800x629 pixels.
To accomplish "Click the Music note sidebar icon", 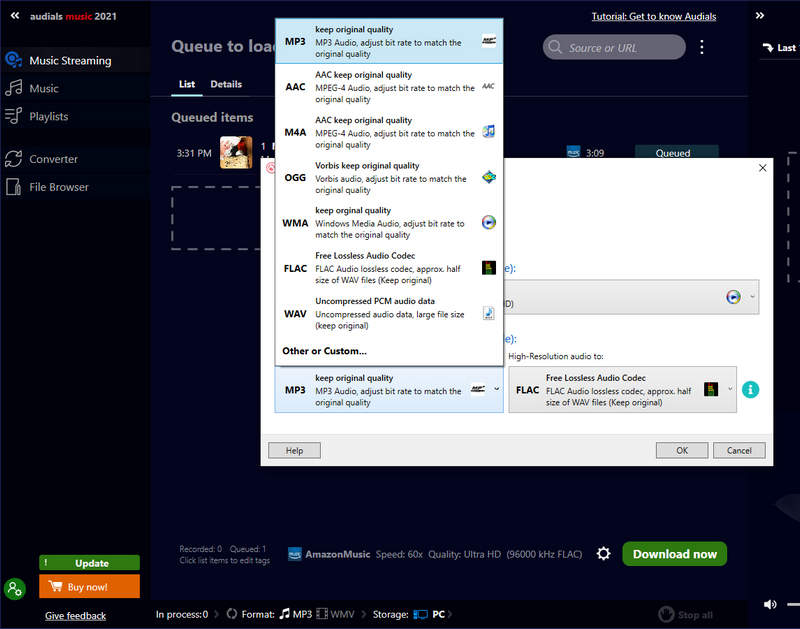I will (13, 88).
